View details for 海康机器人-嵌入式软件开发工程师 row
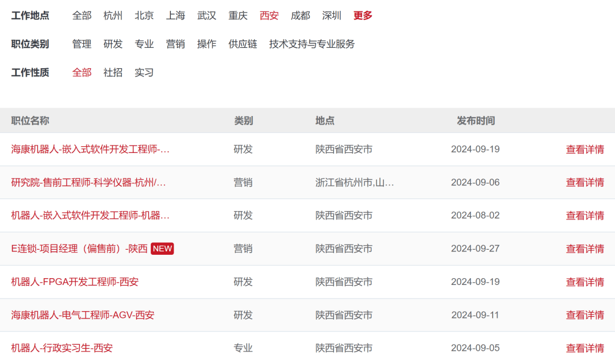 [x=585, y=149]
